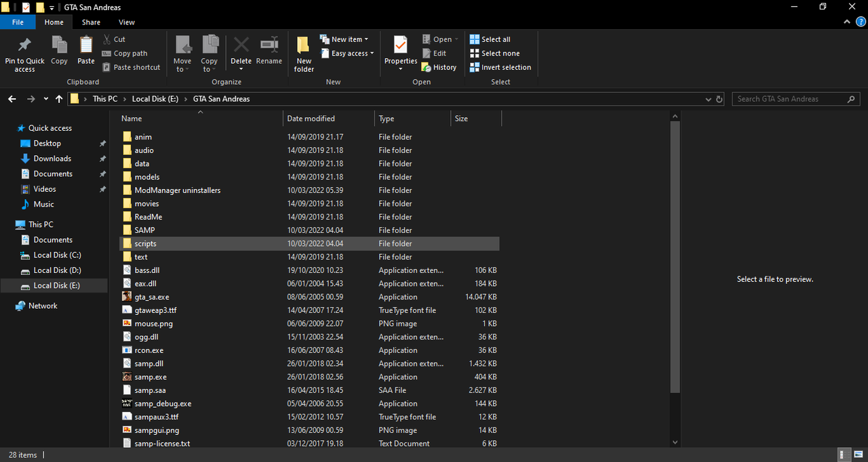This screenshot has width=868, height=462.
Task: Open the Properties dropdown arrow
Action: point(400,69)
